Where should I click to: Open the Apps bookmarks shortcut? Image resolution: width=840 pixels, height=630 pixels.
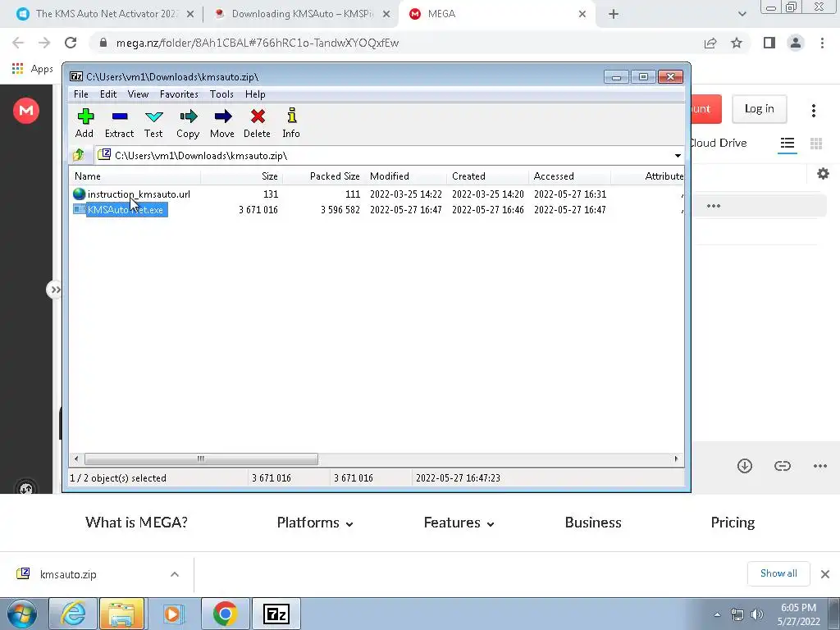tap(33, 69)
